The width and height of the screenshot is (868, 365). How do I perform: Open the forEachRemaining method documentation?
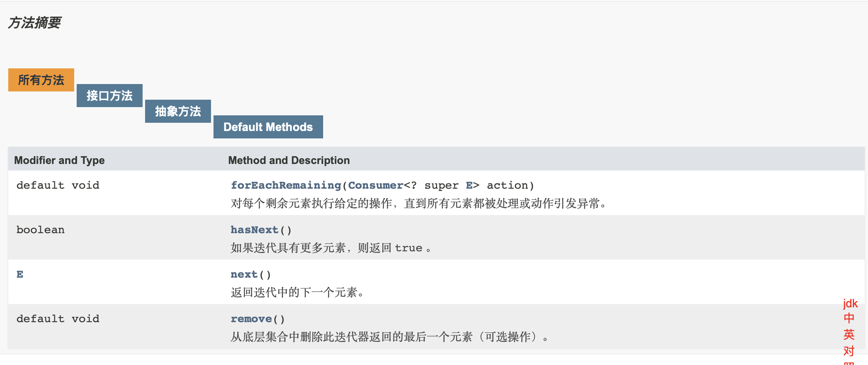click(286, 185)
